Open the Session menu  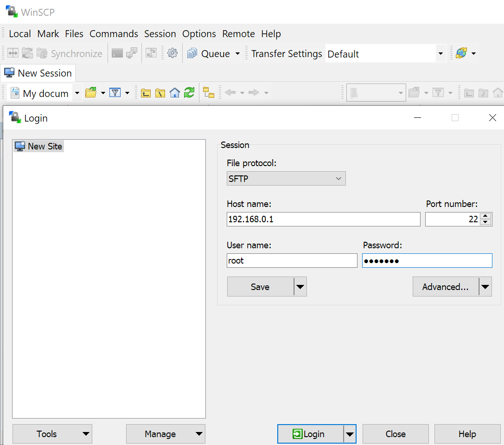[160, 34]
